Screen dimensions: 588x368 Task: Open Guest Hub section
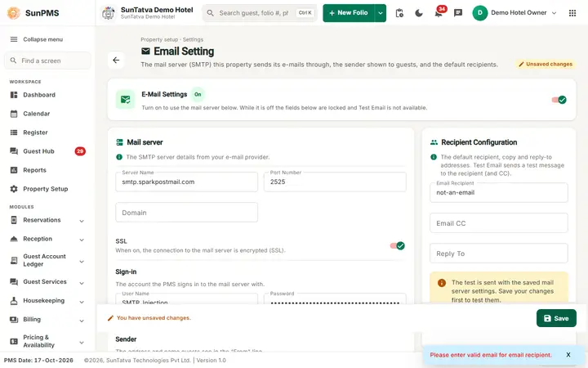(38, 151)
